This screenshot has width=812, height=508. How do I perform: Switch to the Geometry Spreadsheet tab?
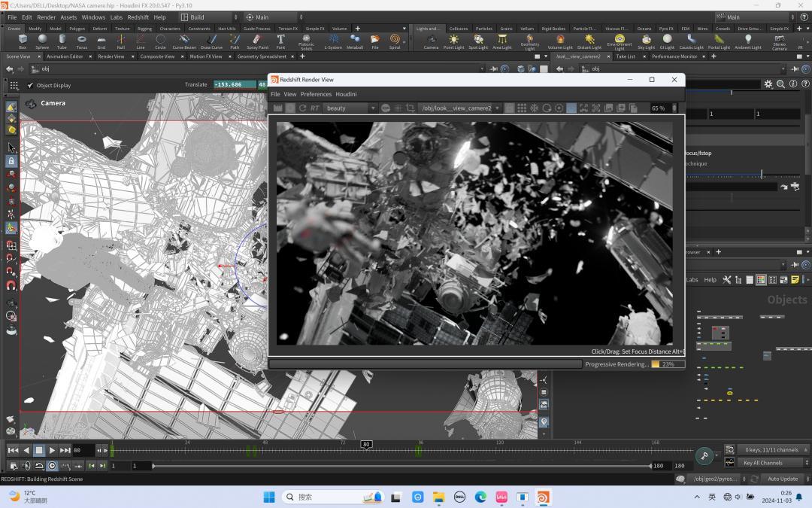(262, 56)
